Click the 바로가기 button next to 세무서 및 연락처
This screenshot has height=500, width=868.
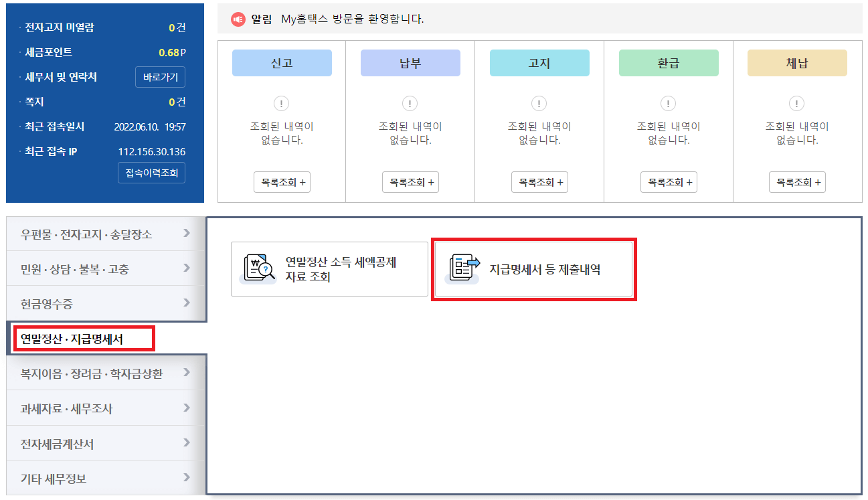tap(161, 76)
